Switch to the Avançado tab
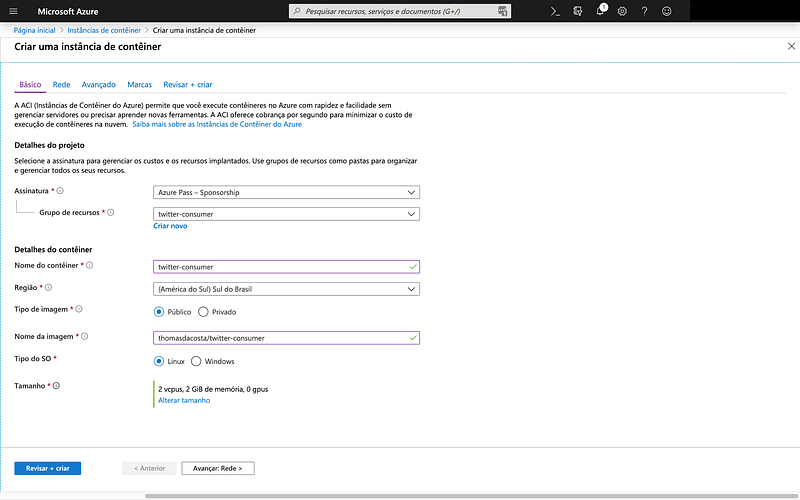Image resolution: width=800 pixels, height=500 pixels. tap(98, 85)
